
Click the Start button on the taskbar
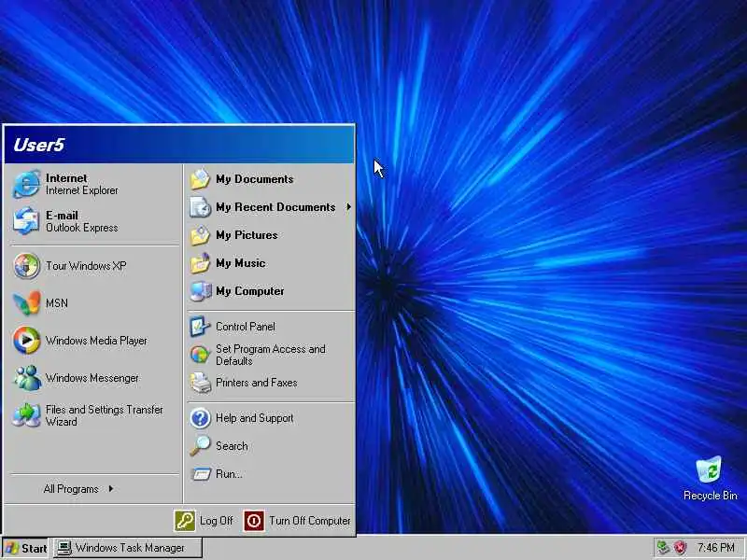coord(26,548)
